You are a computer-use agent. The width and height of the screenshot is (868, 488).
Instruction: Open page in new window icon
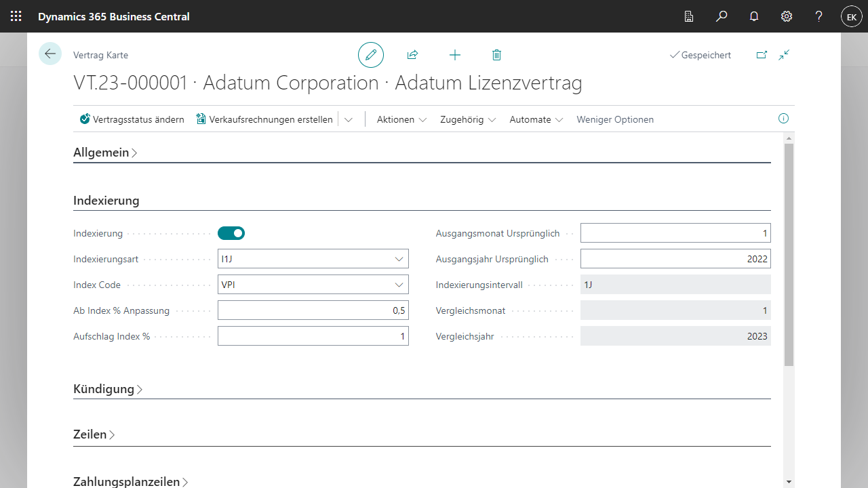[x=762, y=55]
